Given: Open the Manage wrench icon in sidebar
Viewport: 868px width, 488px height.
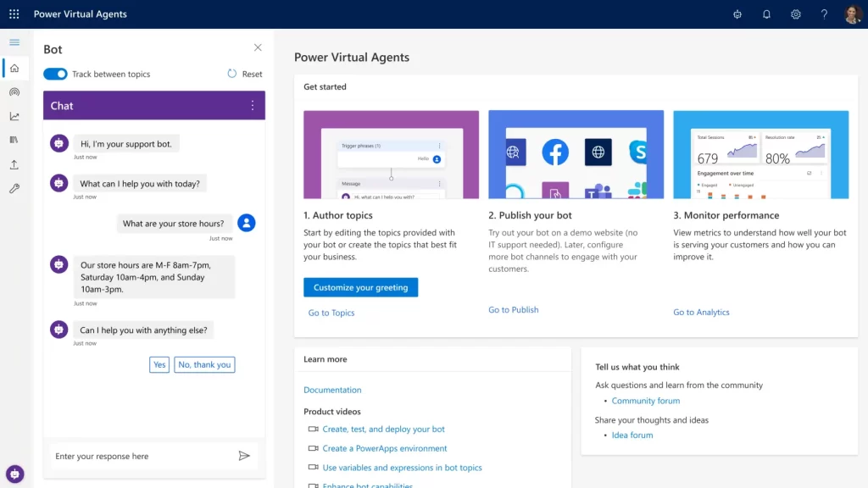Looking at the screenshot, I should 14,189.
